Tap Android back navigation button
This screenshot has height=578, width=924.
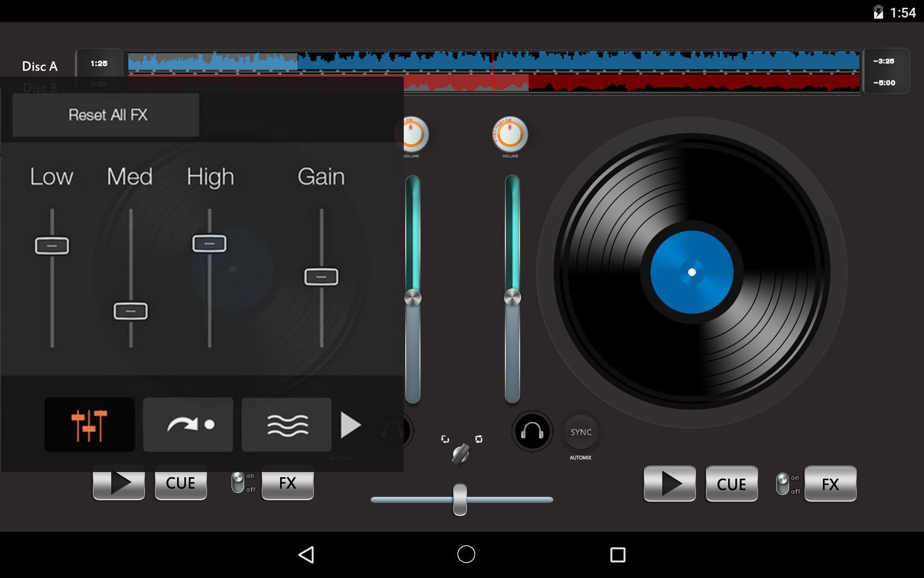click(307, 554)
